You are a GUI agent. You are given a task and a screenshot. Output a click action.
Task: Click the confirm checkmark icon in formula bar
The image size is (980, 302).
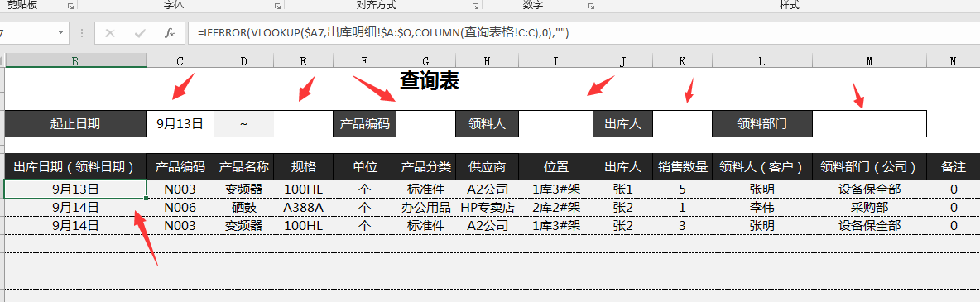(140, 33)
